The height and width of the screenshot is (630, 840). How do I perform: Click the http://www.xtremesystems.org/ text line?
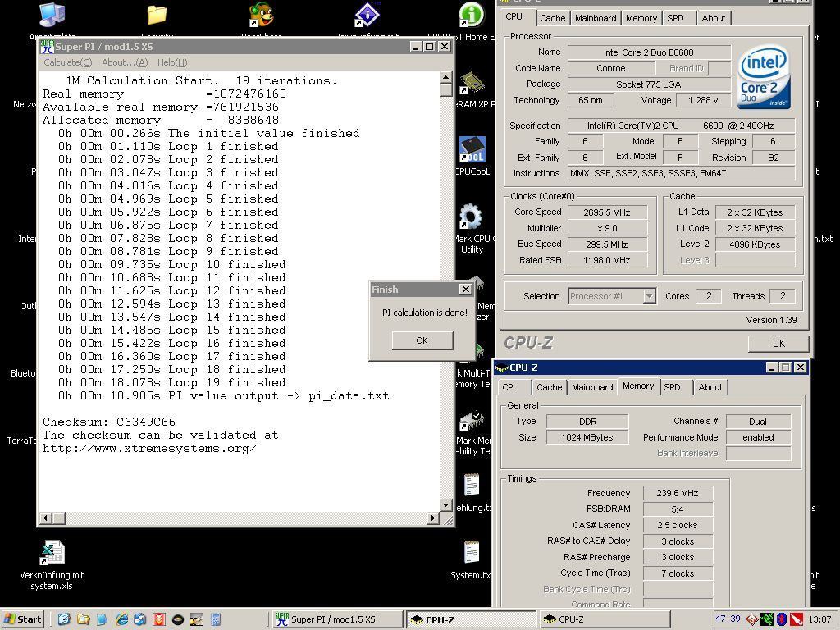coord(149,449)
